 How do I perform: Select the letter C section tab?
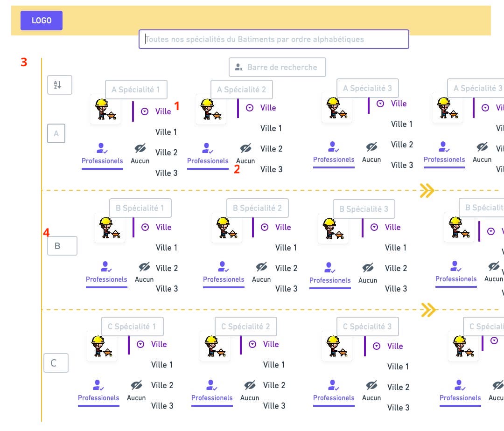pos(56,363)
